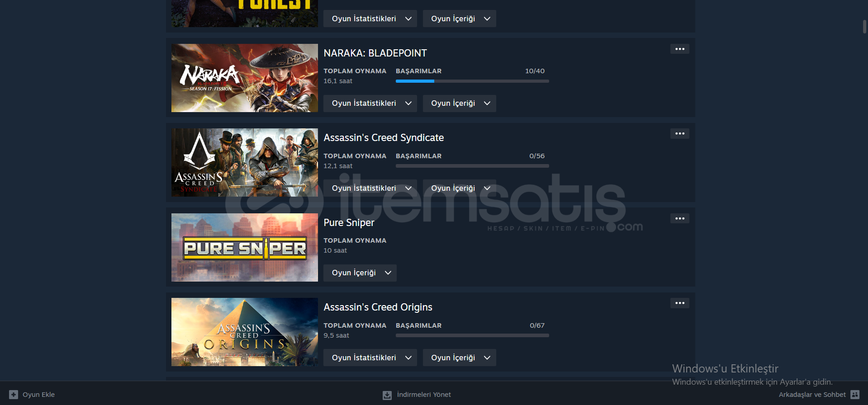Expand Oyun İstatistikleri in the topmost partially visible row
Viewport: 868px width, 405px height.
point(370,19)
